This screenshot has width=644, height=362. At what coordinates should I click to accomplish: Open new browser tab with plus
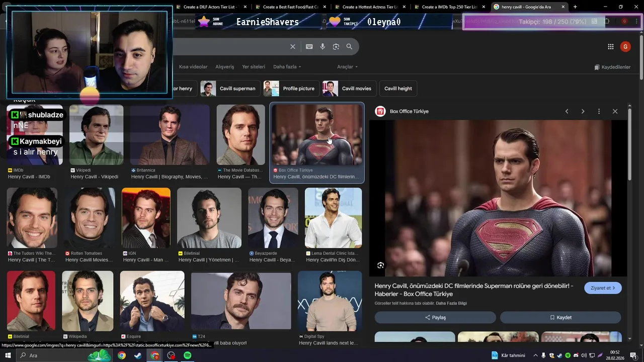pyautogui.click(x=575, y=7)
